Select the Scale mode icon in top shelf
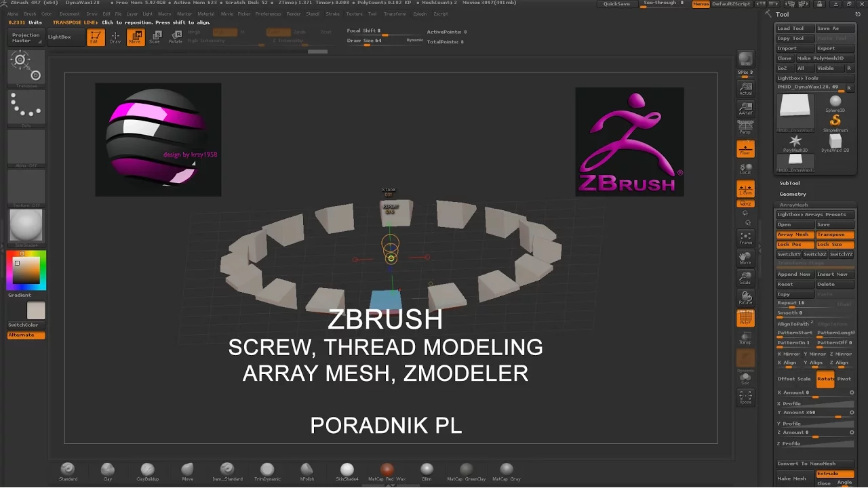 (155, 37)
